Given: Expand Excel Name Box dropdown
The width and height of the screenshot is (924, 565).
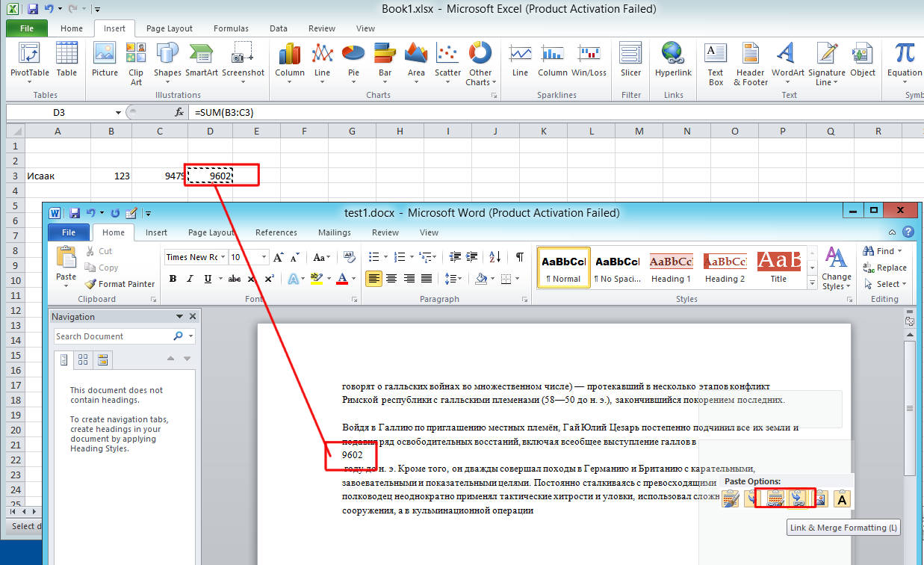Looking at the screenshot, I should (118, 112).
